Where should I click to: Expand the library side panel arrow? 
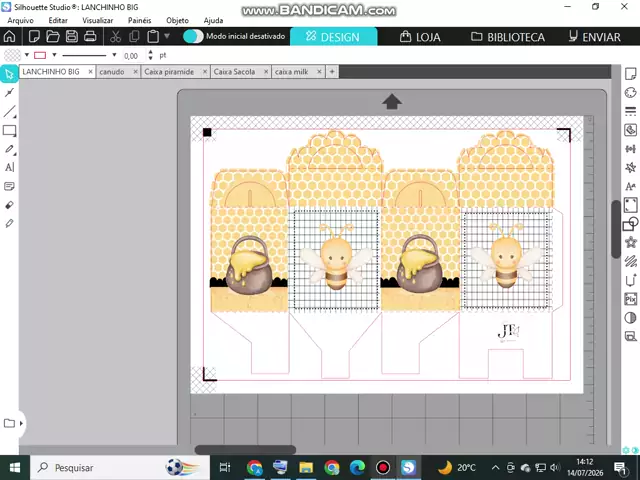click(21, 423)
